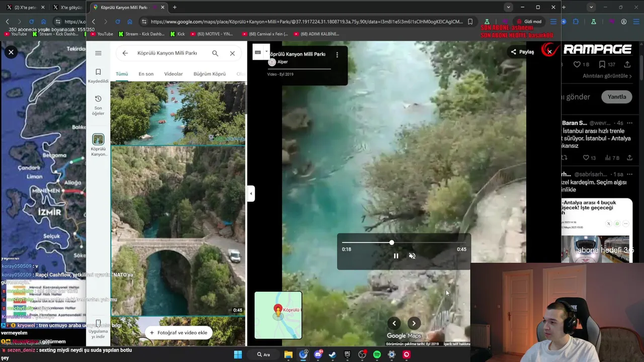The height and width of the screenshot is (362, 644).
Task: Open the YouTube bookmark
Action: tap(101, 34)
